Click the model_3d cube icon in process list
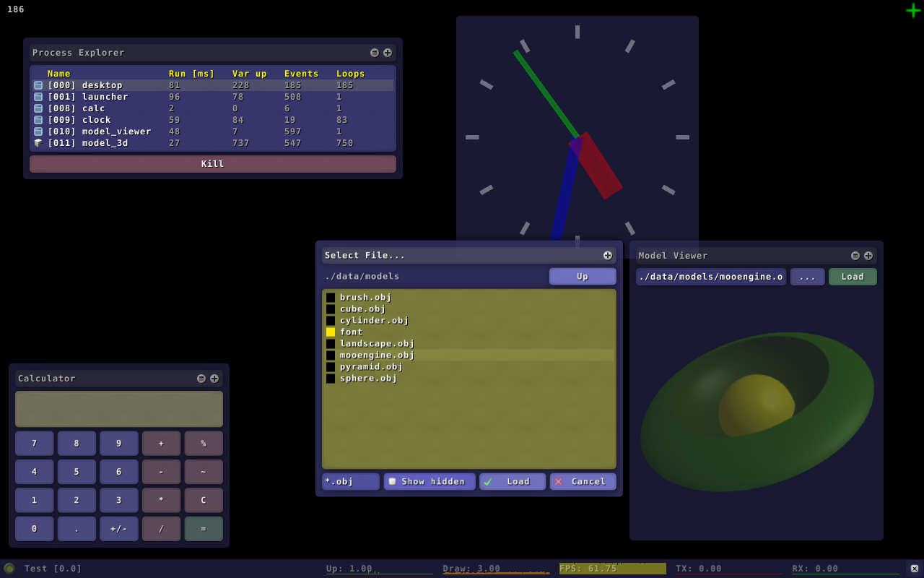The image size is (924, 578). pos(38,143)
